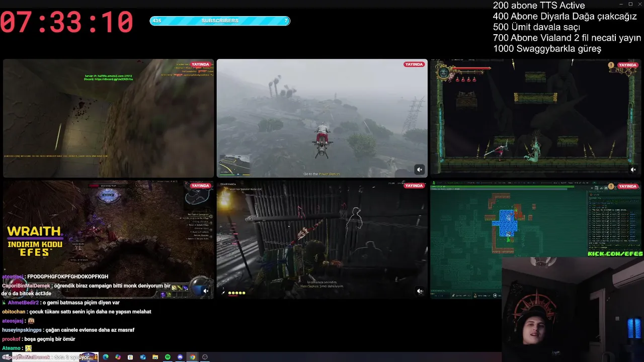The width and height of the screenshot is (644, 362).
Task: Open File Explorer from the taskbar
Action: (155, 357)
